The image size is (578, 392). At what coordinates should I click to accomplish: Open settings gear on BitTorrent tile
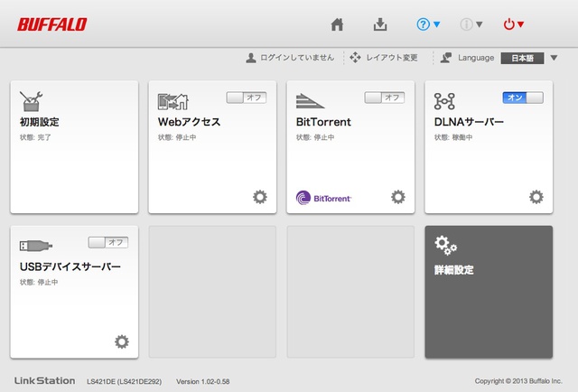398,196
